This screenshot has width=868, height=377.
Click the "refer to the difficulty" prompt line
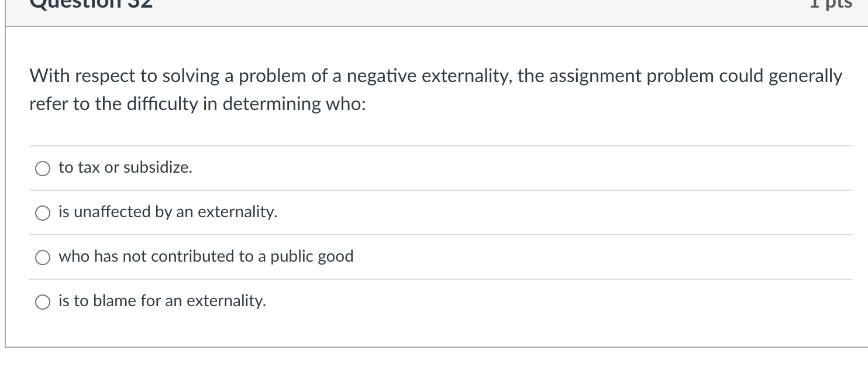pyautogui.click(x=198, y=104)
